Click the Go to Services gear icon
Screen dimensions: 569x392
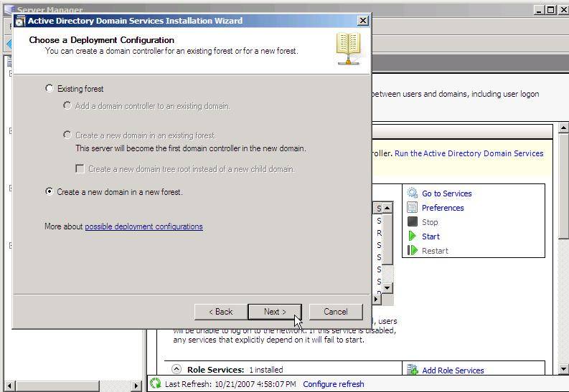(413, 193)
